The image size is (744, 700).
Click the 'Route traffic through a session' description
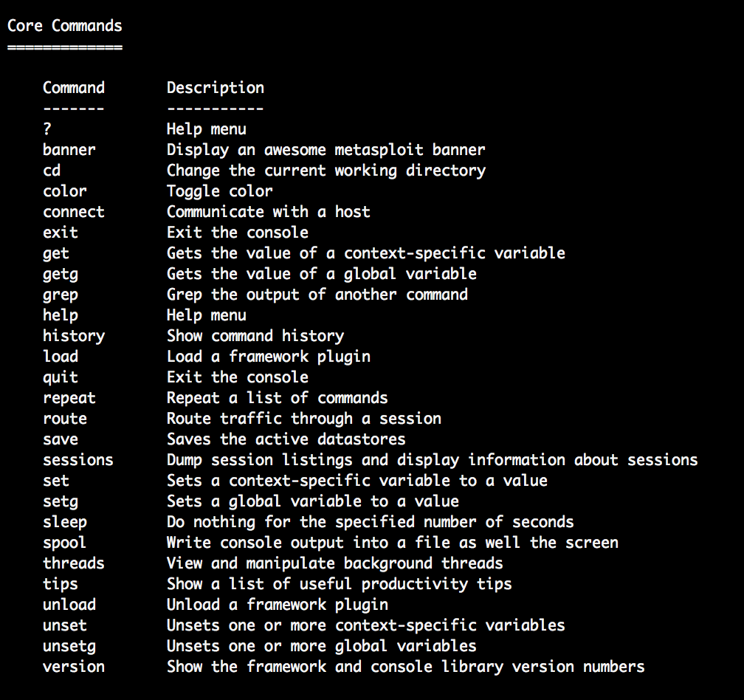pyautogui.click(x=304, y=419)
